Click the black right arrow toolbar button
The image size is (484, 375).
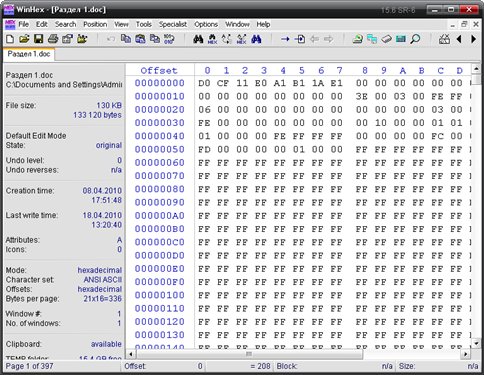coord(473,39)
